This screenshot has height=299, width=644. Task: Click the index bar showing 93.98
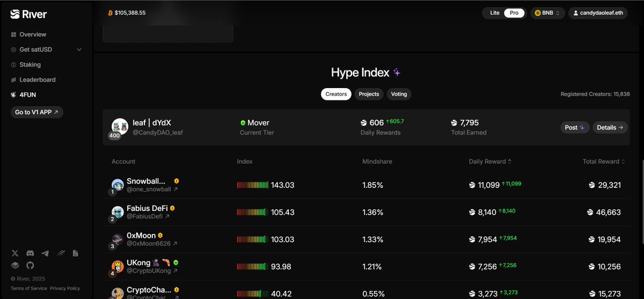point(253,266)
